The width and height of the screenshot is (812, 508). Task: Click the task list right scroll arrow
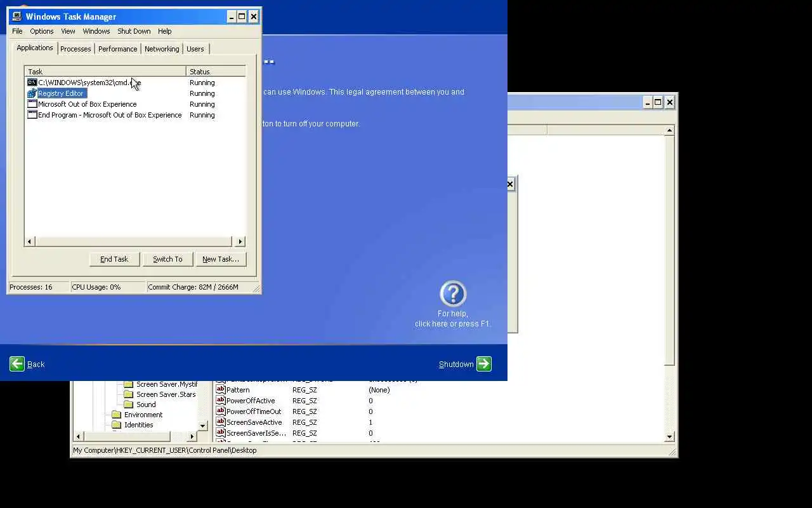click(240, 241)
